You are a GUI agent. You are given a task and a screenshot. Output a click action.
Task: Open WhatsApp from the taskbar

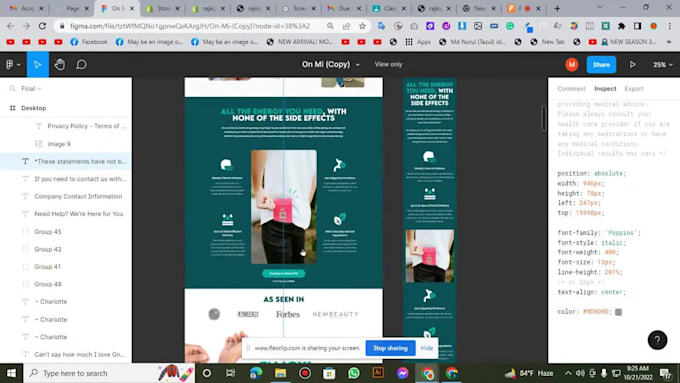point(354,373)
